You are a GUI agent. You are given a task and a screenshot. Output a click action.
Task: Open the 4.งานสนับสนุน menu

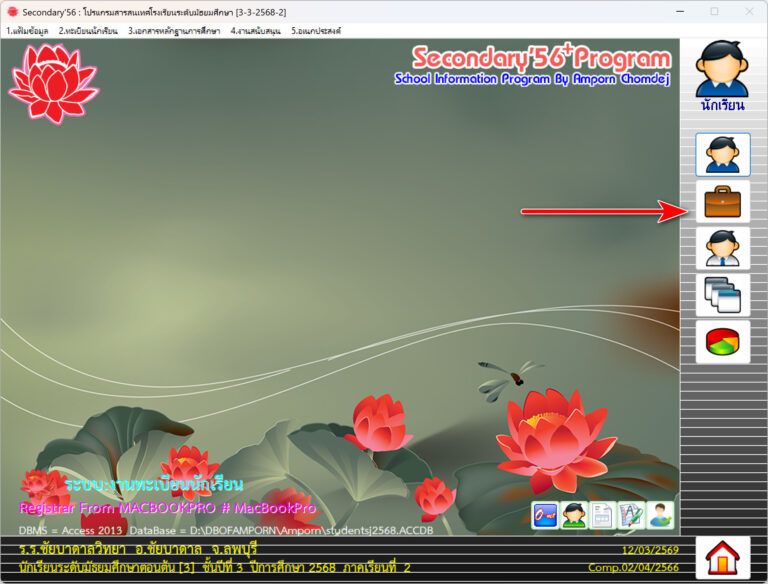point(256,31)
